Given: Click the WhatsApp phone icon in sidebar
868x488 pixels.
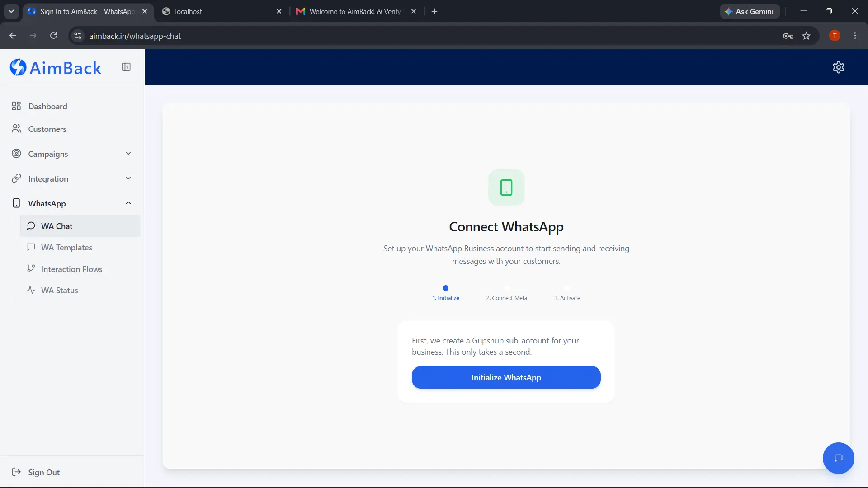Looking at the screenshot, I should click(x=16, y=203).
